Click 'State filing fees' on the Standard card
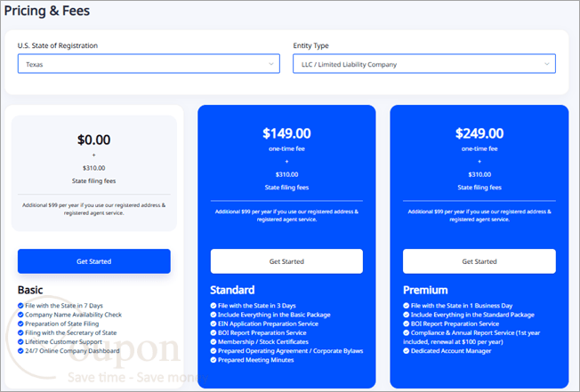The image size is (580, 392). pyautogui.click(x=286, y=188)
